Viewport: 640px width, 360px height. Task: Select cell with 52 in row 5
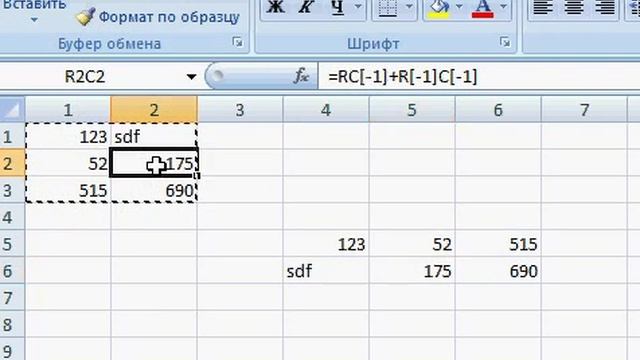tap(412, 244)
